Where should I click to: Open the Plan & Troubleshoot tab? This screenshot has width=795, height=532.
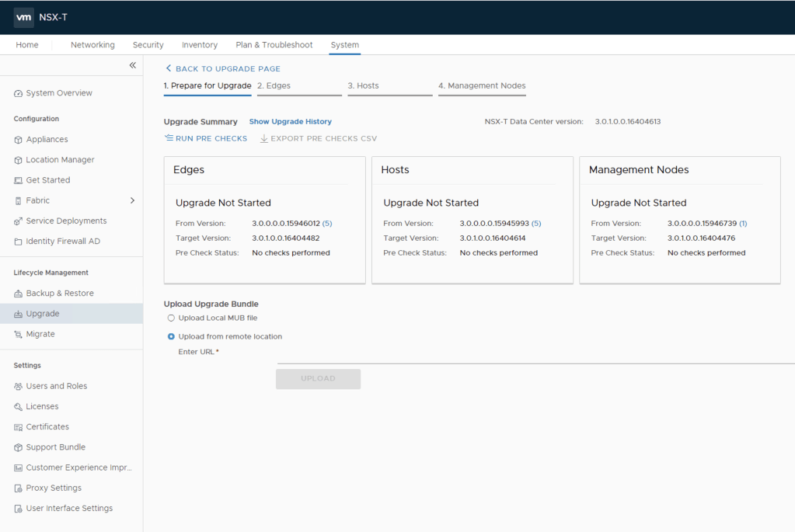(x=274, y=45)
